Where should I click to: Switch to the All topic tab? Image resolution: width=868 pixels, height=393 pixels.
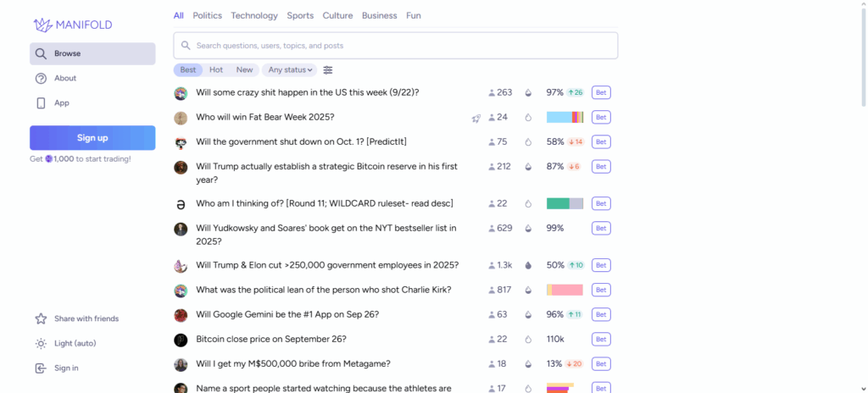pos(178,15)
